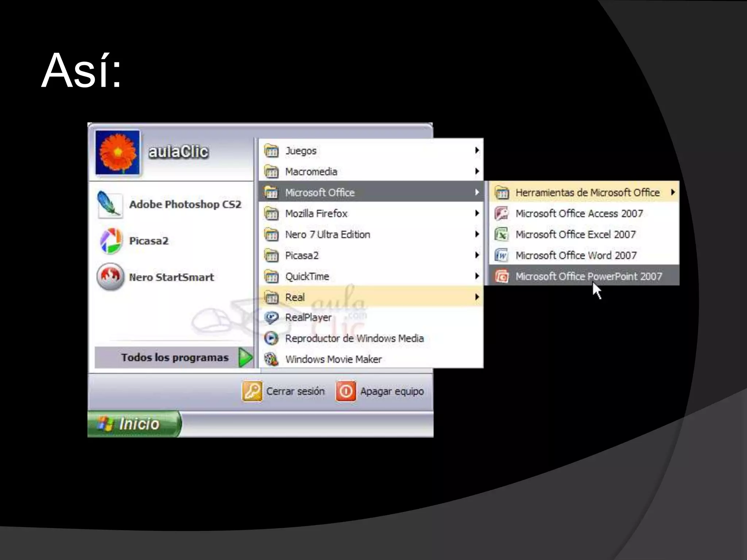This screenshot has width=747, height=560.
Task: Expand the Mozilla Firefox folder arrow
Action: [x=477, y=213]
